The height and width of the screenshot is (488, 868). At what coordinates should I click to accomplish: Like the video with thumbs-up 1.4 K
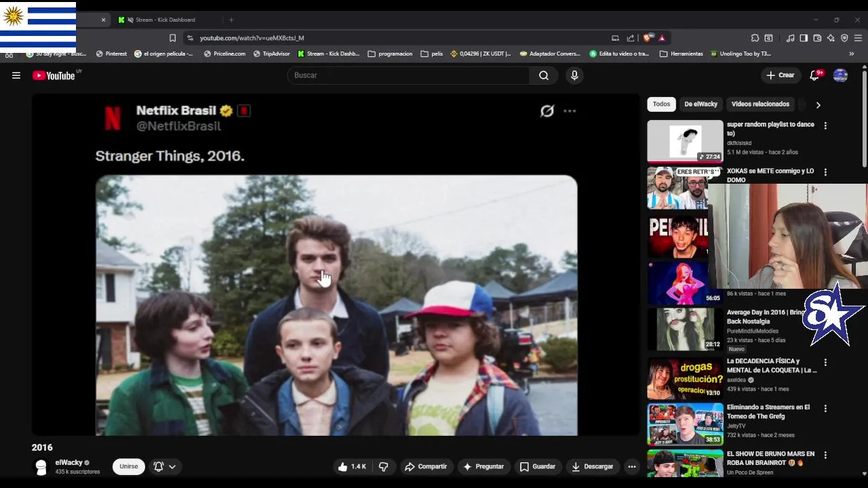[x=351, y=466]
